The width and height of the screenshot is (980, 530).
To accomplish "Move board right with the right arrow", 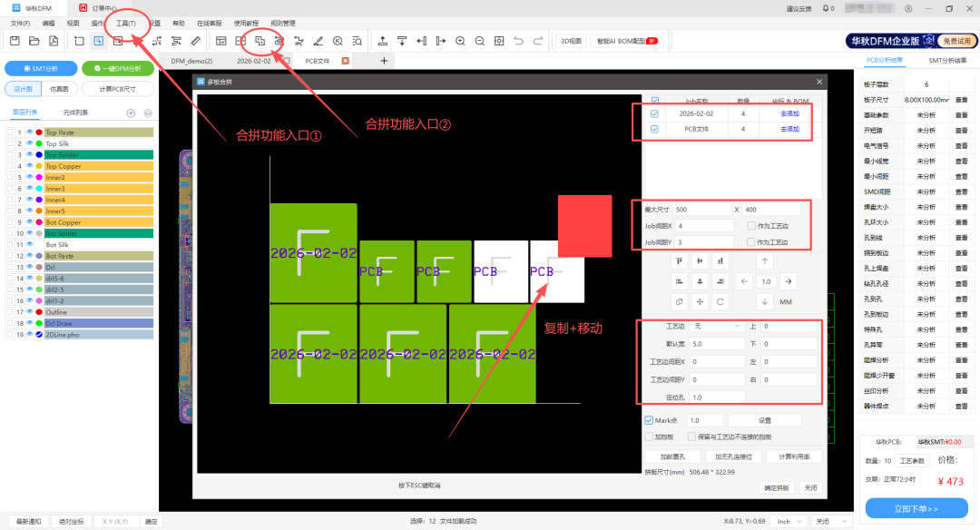I will point(789,281).
